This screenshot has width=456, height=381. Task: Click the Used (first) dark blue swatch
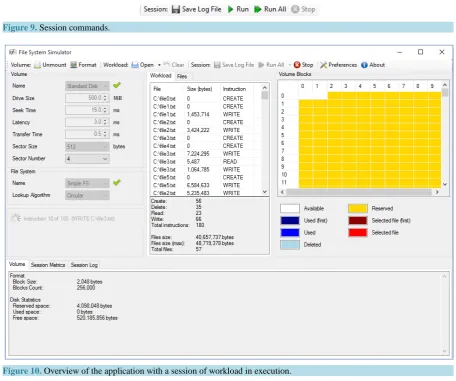coord(290,220)
